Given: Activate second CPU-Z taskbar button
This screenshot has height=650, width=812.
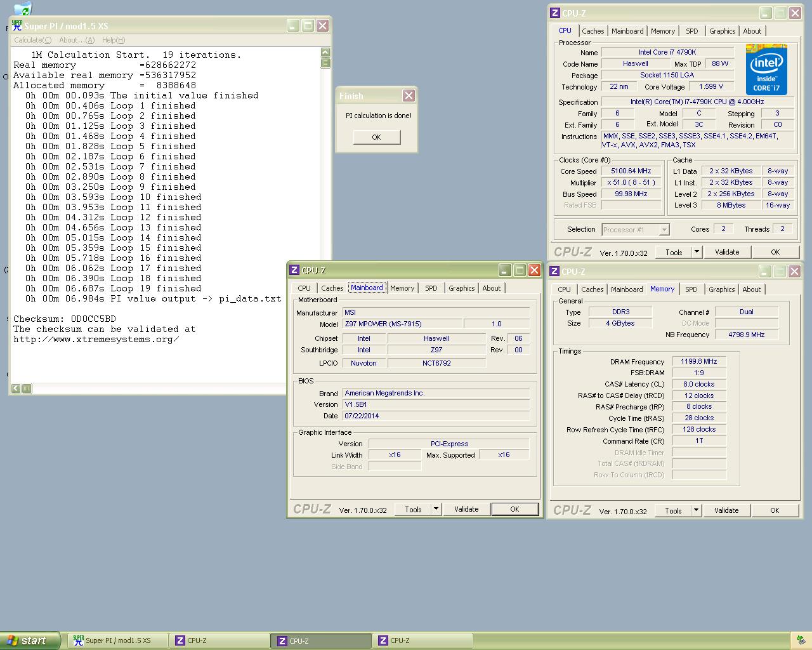Looking at the screenshot, I should point(321,640).
